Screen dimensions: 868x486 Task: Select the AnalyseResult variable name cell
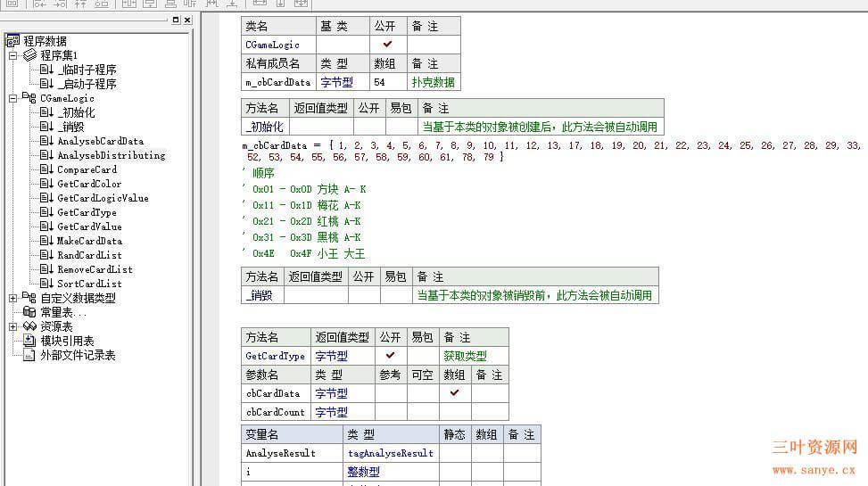click(x=292, y=453)
